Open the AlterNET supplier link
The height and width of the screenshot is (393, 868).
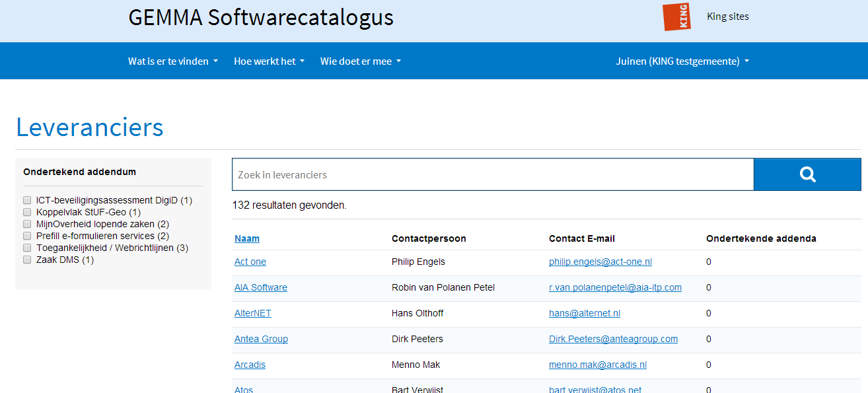(253, 313)
